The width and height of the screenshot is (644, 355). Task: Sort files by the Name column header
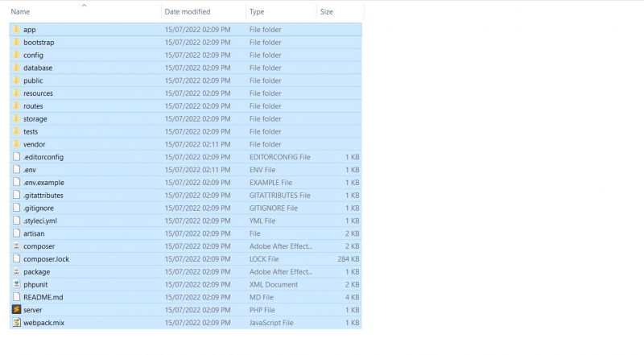(x=21, y=12)
